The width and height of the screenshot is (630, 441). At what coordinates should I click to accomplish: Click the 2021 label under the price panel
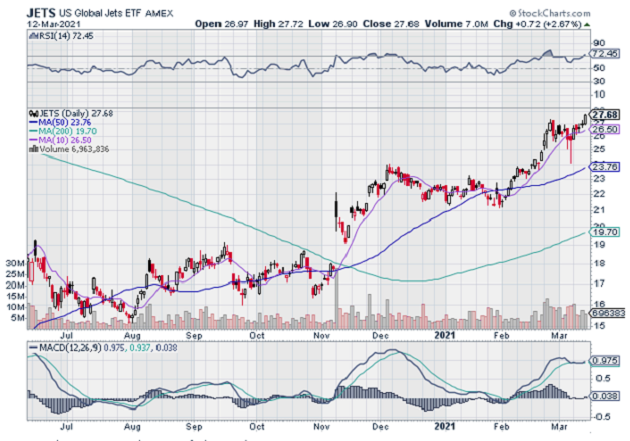[x=445, y=335]
